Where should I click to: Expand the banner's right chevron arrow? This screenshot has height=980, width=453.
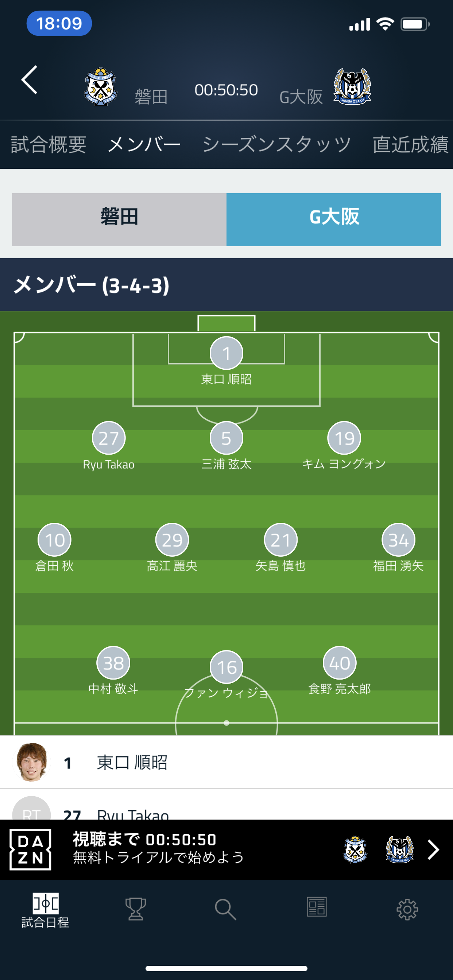[x=433, y=849]
